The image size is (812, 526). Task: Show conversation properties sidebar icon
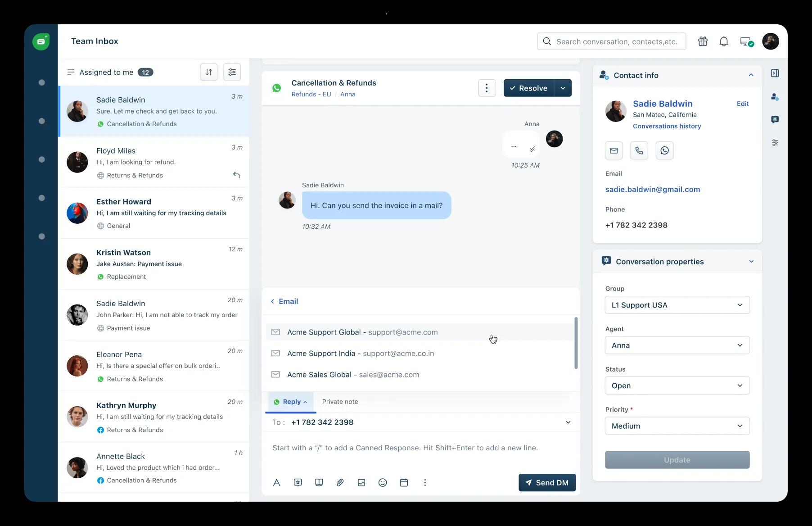pyautogui.click(x=775, y=119)
